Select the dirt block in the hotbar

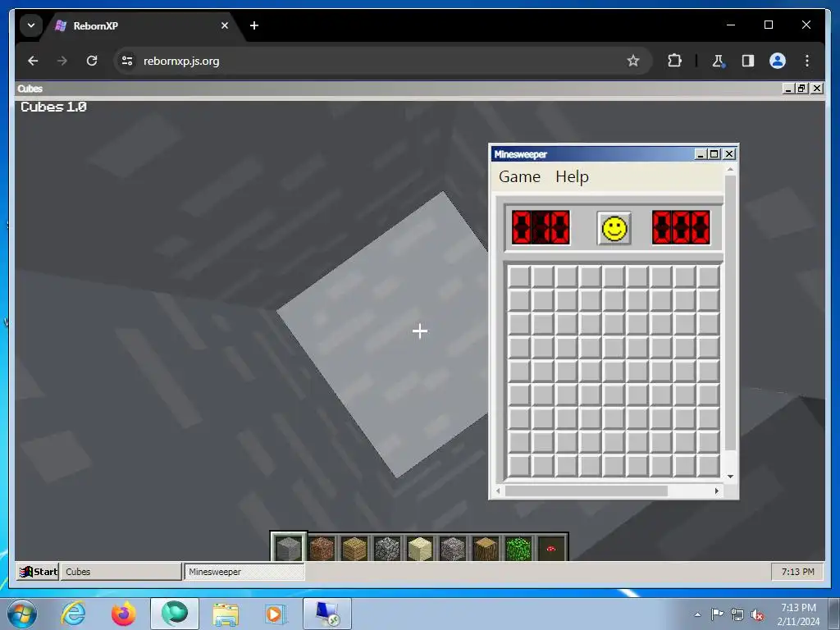pos(322,548)
